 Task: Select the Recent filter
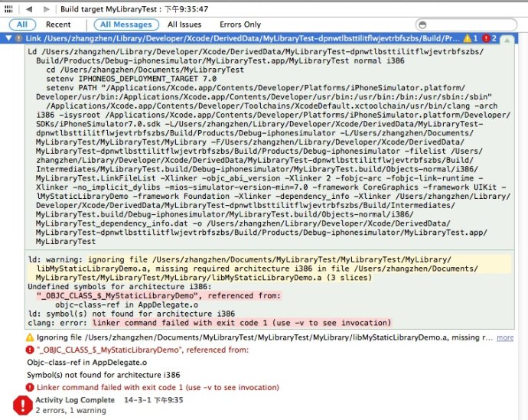pos(58,24)
